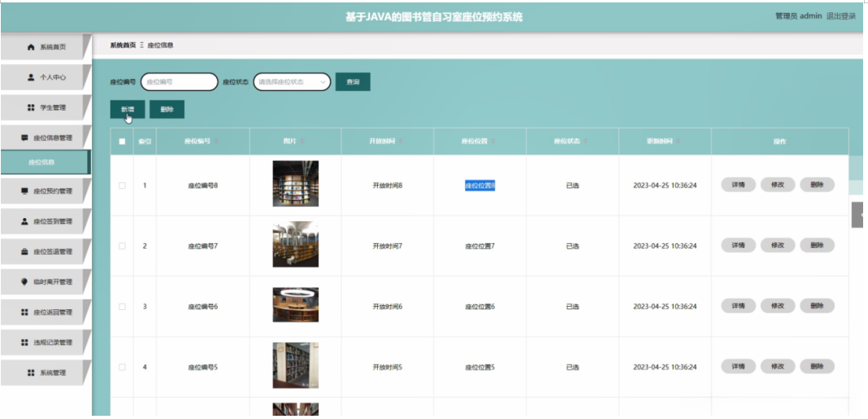Check the checkbox for row 座位编号6
The height and width of the screenshot is (419, 868).
[123, 307]
